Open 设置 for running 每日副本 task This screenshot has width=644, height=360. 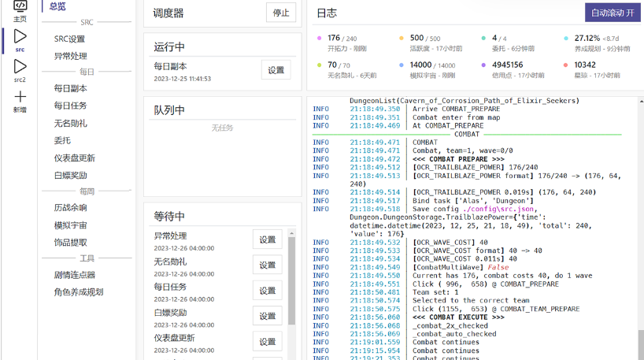tap(276, 70)
